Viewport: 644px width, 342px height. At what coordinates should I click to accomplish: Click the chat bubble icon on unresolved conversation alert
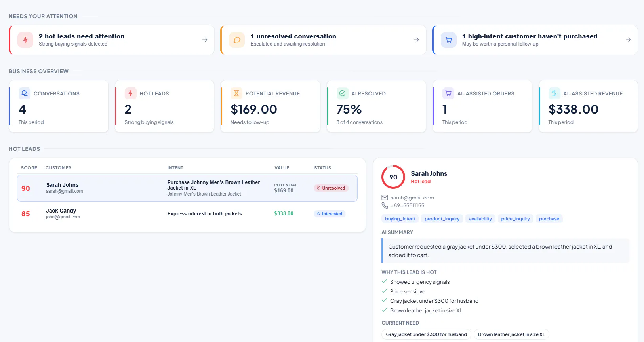[237, 40]
